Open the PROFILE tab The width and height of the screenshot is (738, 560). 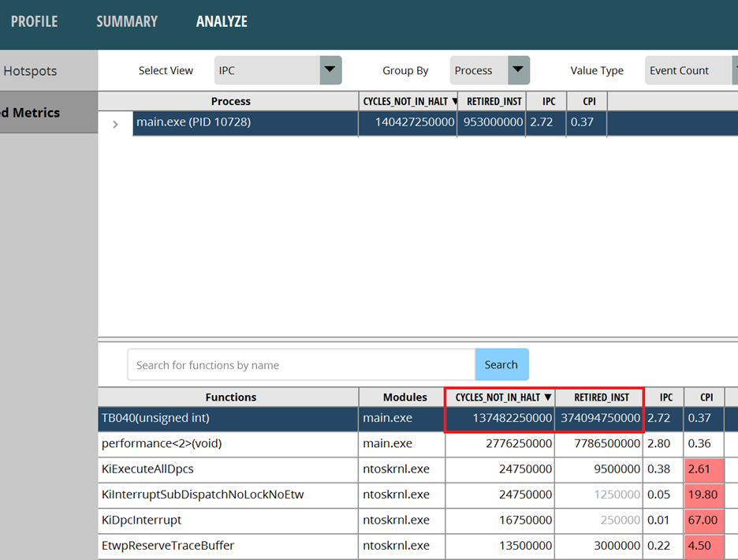[x=34, y=21]
